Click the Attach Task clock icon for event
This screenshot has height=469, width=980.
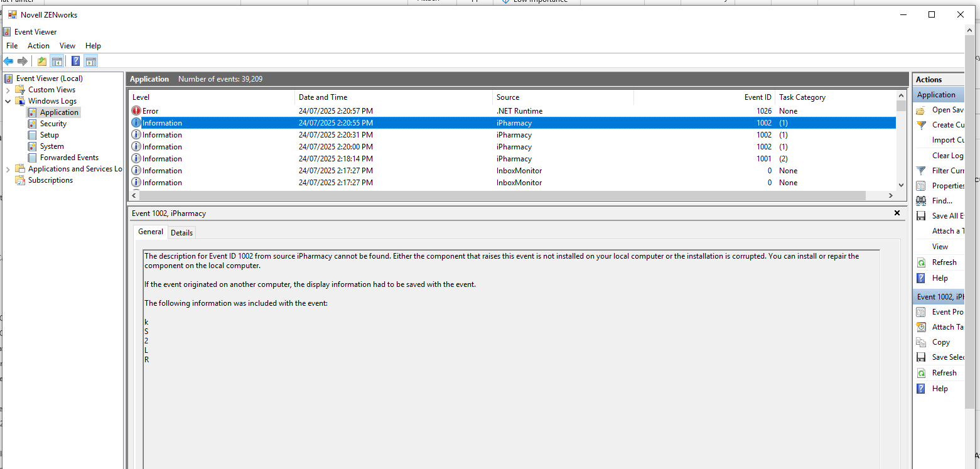tap(921, 327)
